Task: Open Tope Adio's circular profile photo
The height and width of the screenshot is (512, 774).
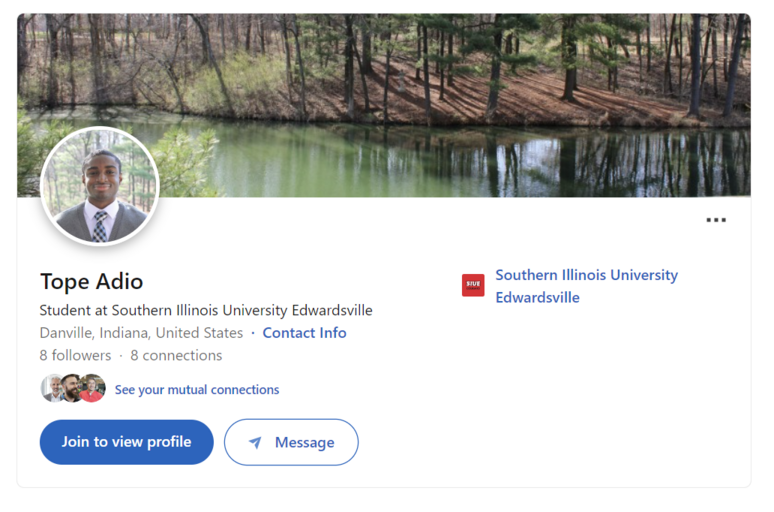Action: click(100, 186)
